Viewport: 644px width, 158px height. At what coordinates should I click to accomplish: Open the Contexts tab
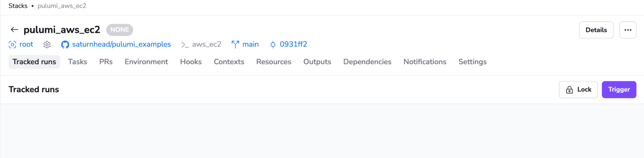[x=229, y=62]
